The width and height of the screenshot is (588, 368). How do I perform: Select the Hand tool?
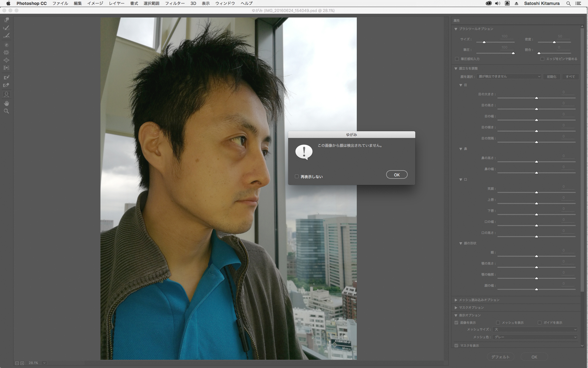(6, 103)
